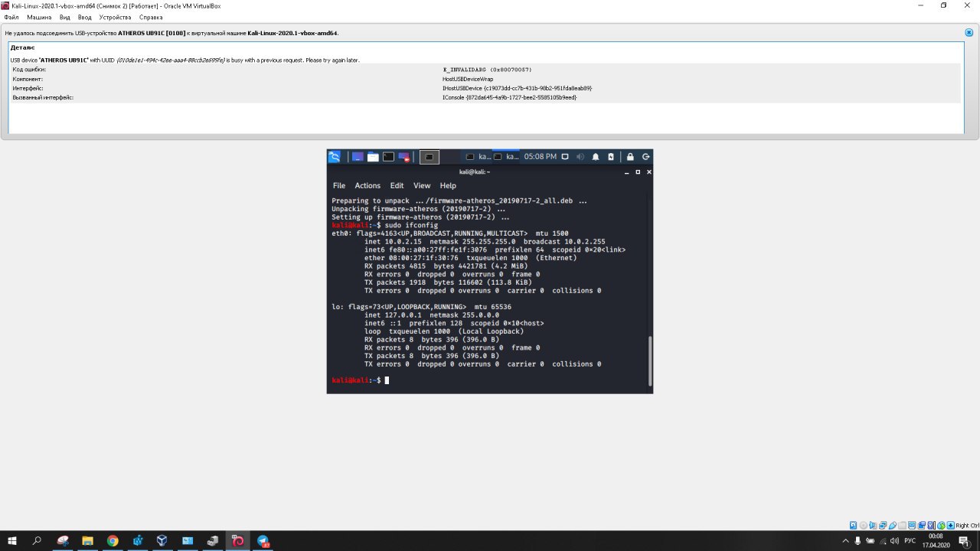Click the 05:08 PM clock in Kali panel

(x=541, y=157)
